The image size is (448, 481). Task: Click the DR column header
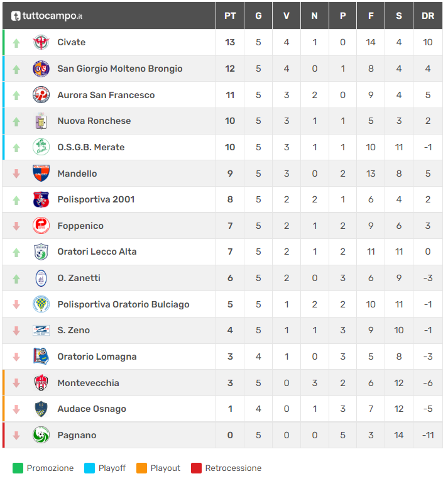[x=428, y=16]
